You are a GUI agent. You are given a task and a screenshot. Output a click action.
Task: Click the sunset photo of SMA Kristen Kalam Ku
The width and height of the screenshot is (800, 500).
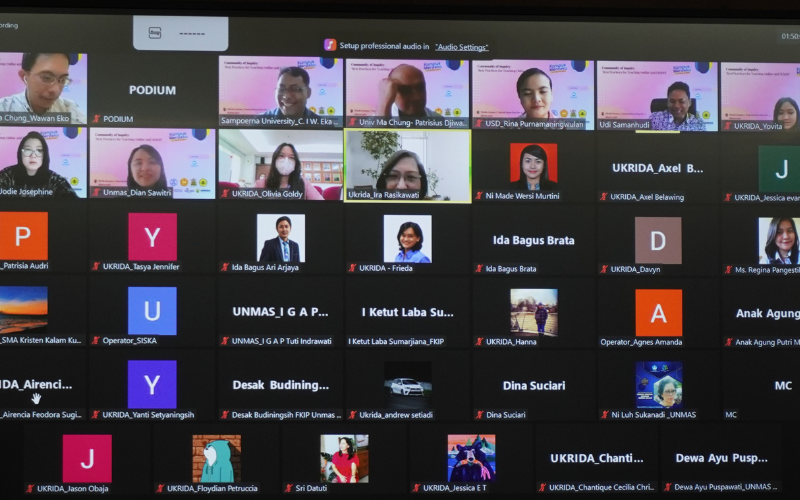tap(23, 310)
